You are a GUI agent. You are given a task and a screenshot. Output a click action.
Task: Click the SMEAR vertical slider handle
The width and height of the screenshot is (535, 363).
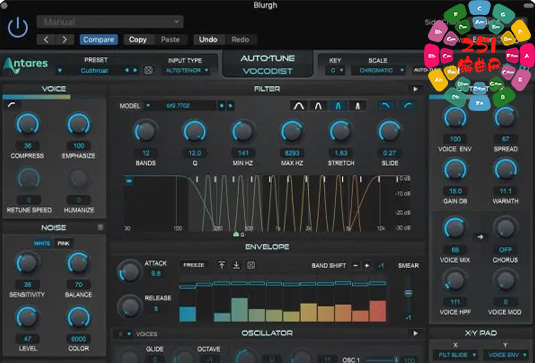click(x=408, y=293)
